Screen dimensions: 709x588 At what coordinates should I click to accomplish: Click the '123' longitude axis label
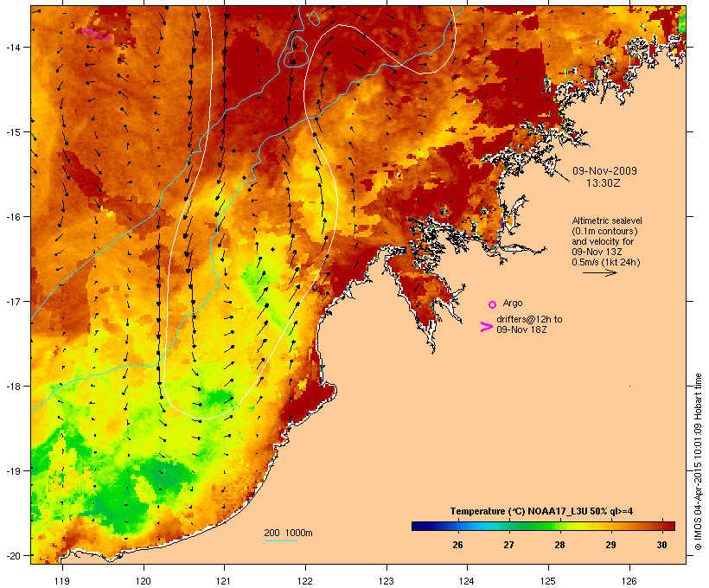[386, 581]
